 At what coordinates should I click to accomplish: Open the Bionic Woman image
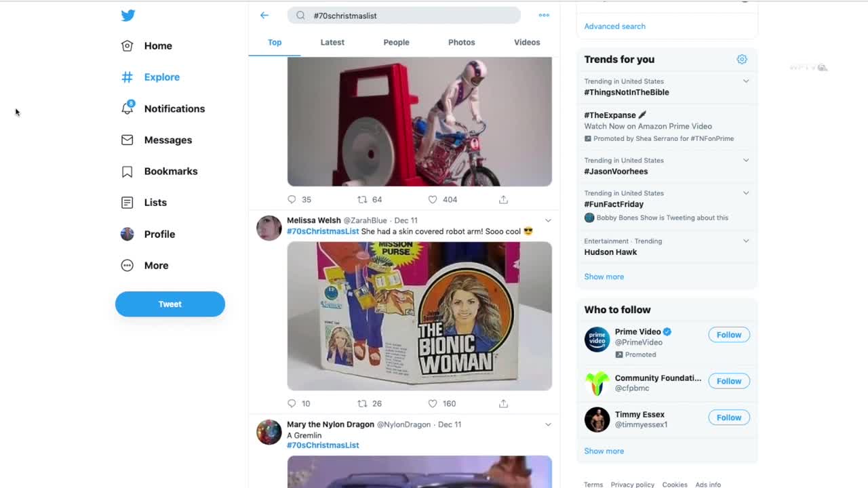coord(419,316)
